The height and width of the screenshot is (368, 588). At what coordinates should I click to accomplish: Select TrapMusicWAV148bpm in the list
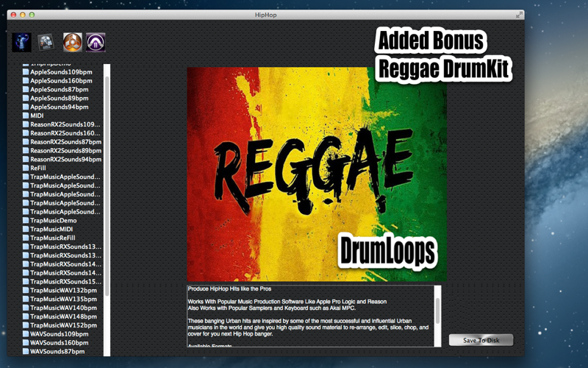click(60, 316)
